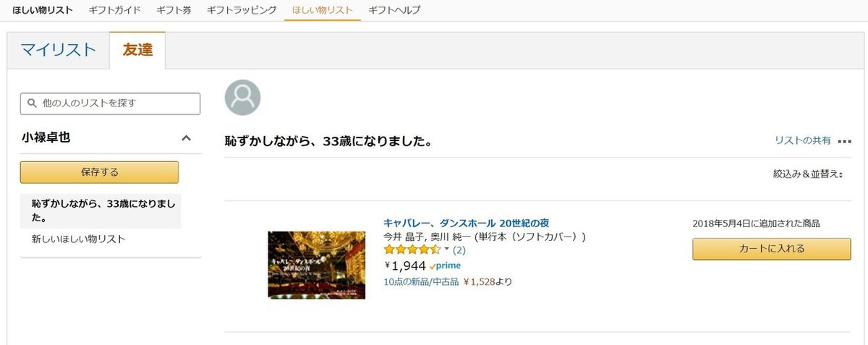Click the book cover thumbnail
Screen dimensions: 868x345
(x=317, y=265)
